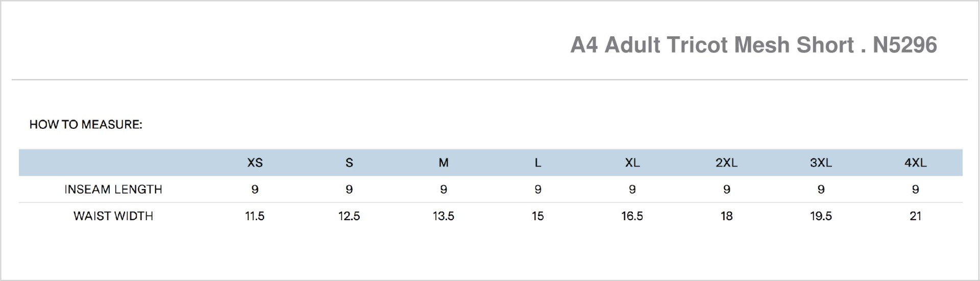Select the 2XL size column header
This screenshot has height=281, width=980.
(x=726, y=163)
